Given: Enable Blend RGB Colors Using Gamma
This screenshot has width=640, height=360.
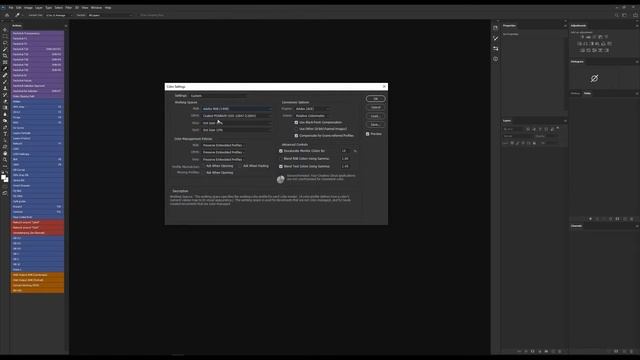Looking at the screenshot, I should (x=281, y=159).
